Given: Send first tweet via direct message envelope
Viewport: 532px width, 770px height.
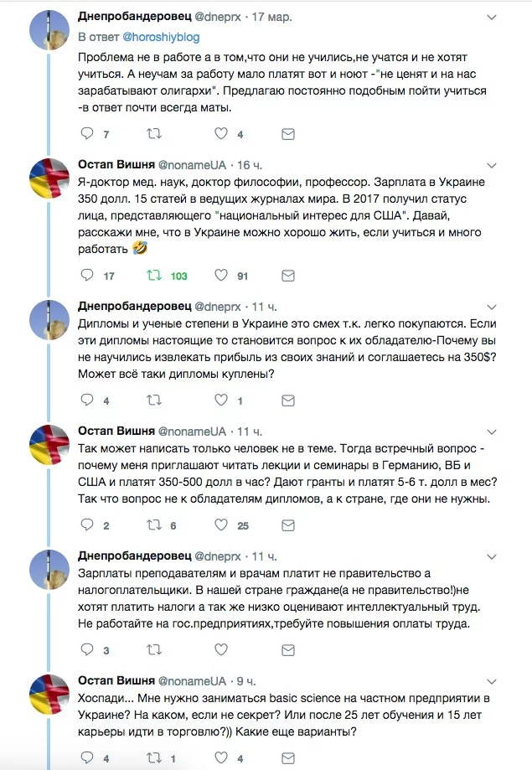Looking at the screenshot, I should 288,134.
